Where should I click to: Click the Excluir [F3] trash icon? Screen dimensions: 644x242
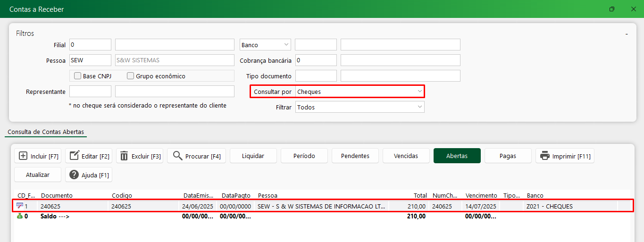click(x=124, y=156)
